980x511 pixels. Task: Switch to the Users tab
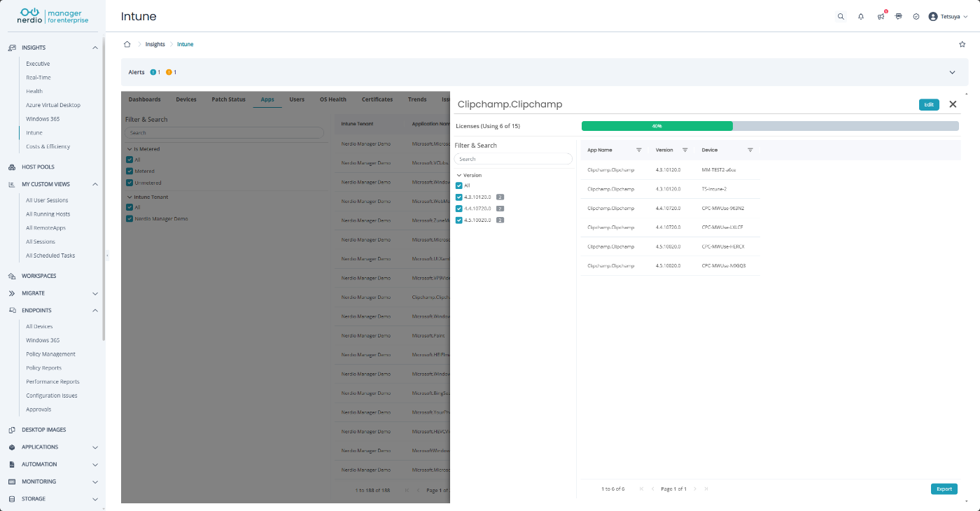pyautogui.click(x=297, y=99)
